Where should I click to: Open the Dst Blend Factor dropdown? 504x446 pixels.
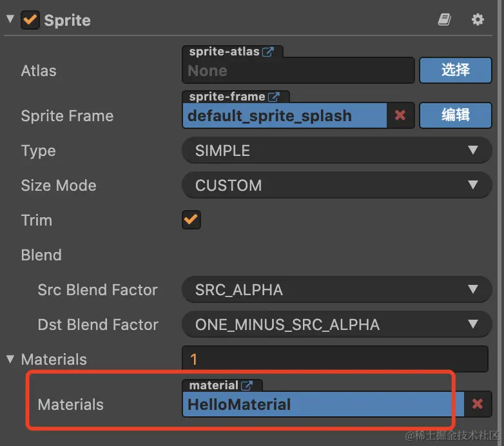click(337, 324)
